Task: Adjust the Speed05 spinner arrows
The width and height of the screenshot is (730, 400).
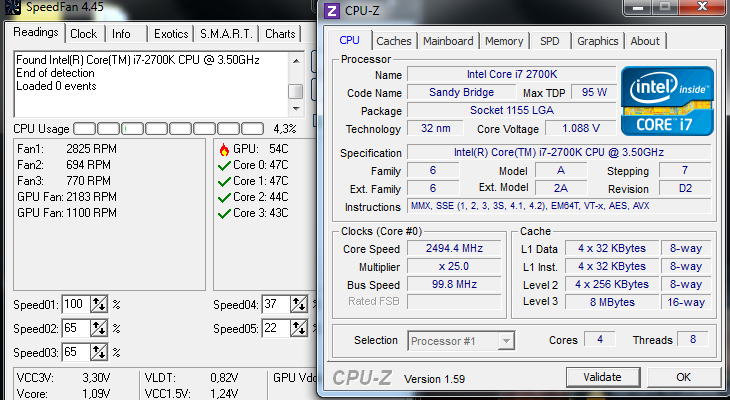Action: pos(299,329)
